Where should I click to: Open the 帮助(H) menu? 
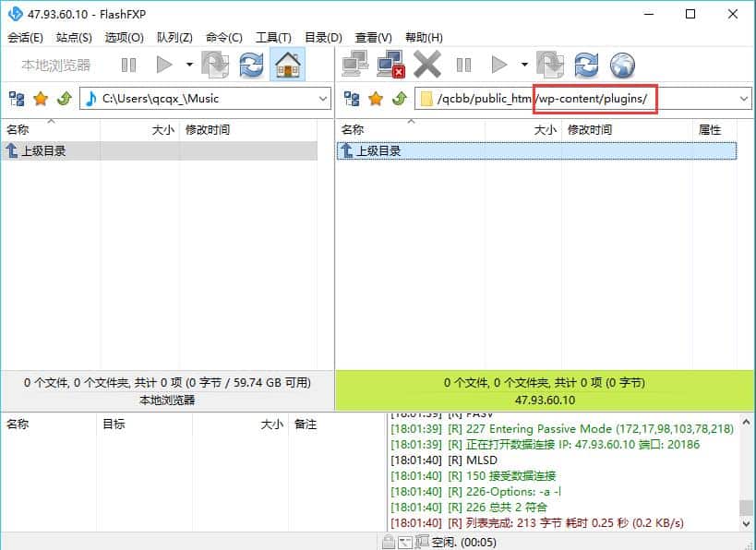click(424, 37)
